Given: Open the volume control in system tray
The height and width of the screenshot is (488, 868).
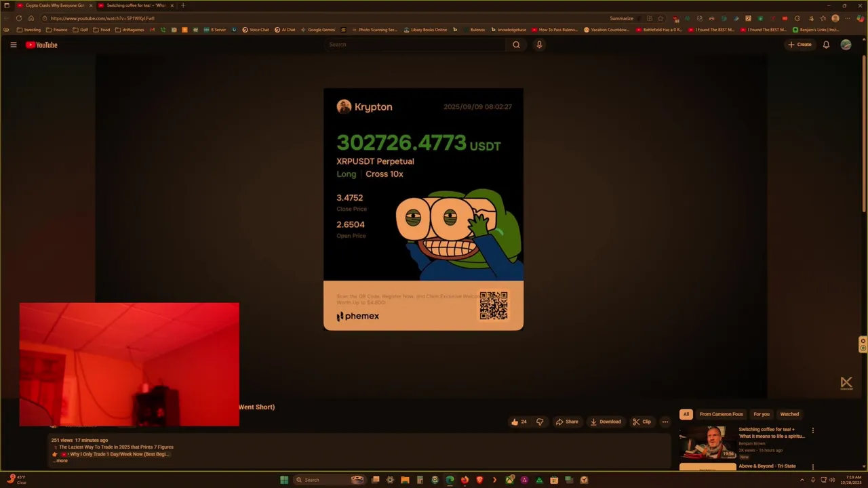Looking at the screenshot, I should click(x=832, y=480).
